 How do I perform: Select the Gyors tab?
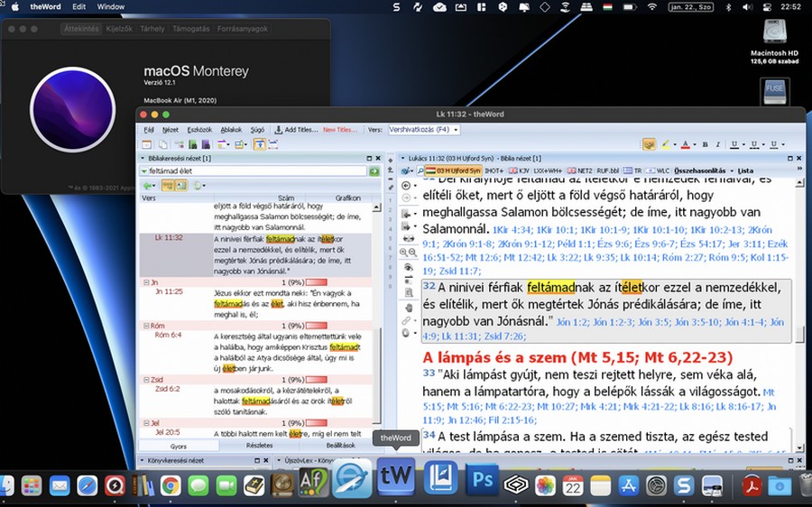(x=179, y=446)
